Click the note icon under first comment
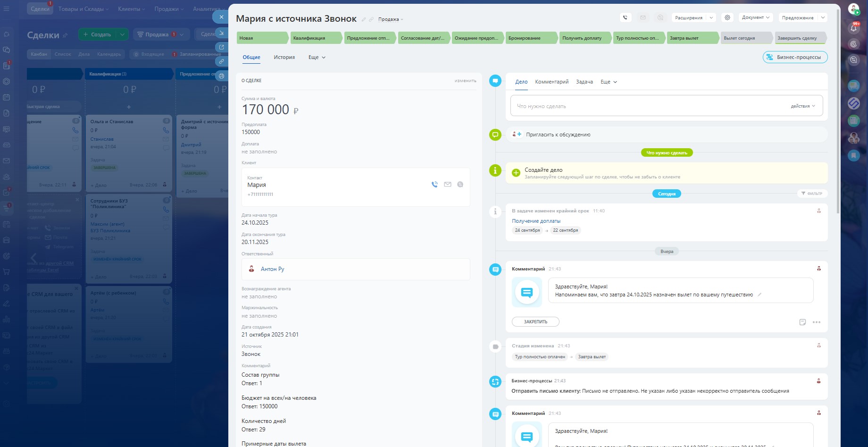Viewport: 868px width, 447px height. click(x=802, y=322)
